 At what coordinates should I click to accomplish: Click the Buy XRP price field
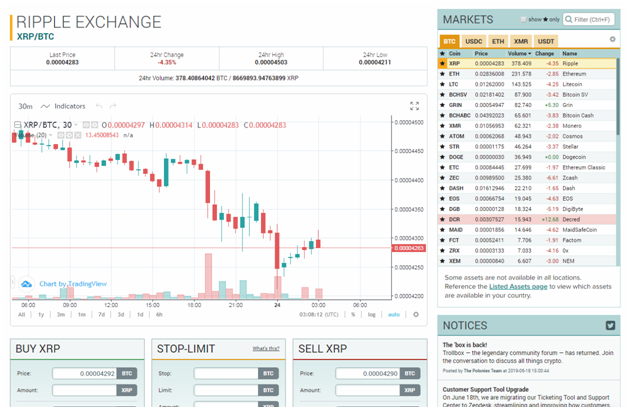85,373
